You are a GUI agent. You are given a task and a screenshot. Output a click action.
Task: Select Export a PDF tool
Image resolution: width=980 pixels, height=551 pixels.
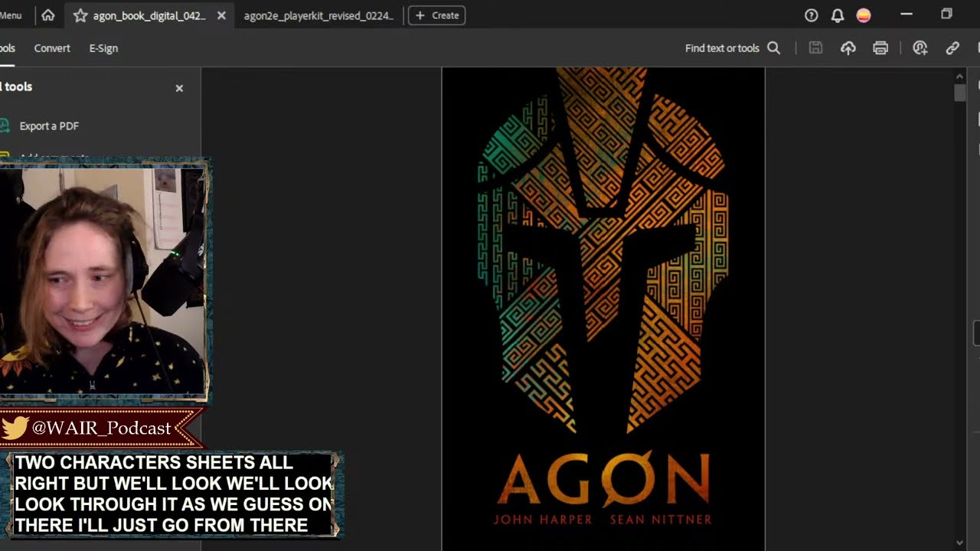49,126
